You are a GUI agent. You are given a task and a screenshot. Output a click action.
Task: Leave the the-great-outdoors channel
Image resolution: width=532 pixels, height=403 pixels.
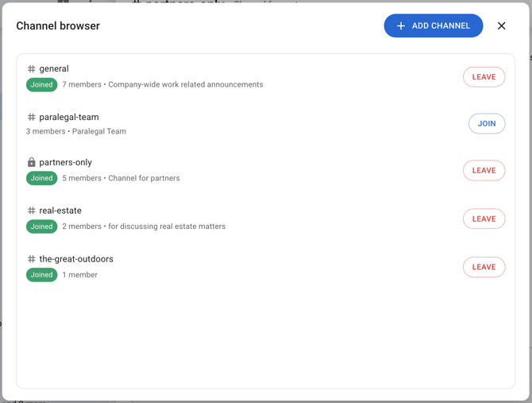pos(484,268)
